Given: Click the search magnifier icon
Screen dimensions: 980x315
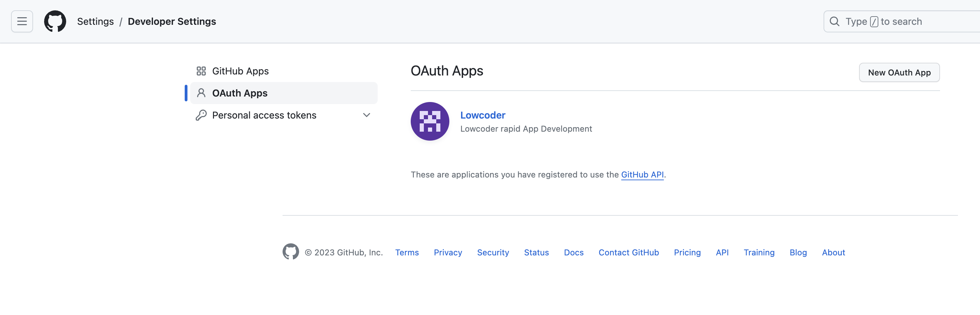Looking at the screenshot, I should pyautogui.click(x=834, y=21).
